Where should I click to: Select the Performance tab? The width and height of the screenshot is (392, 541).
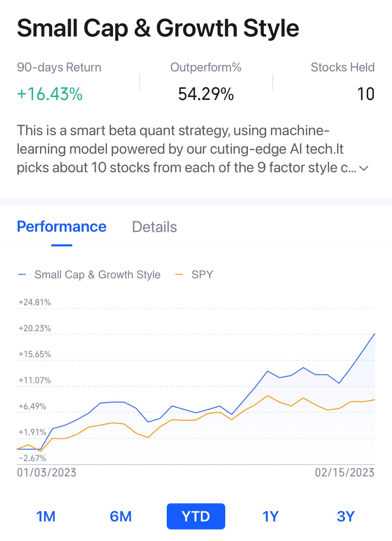tap(62, 227)
